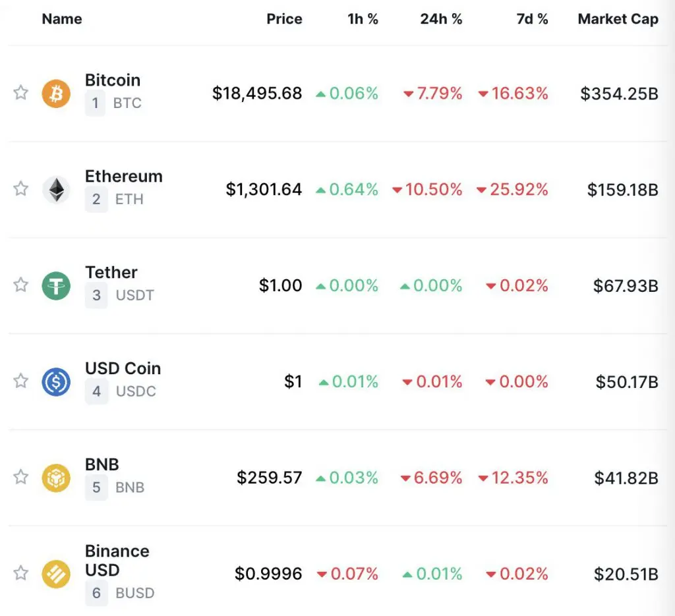The width and height of the screenshot is (675, 616).
Task: Favorite USD Coin with its star
Action: tap(20, 381)
